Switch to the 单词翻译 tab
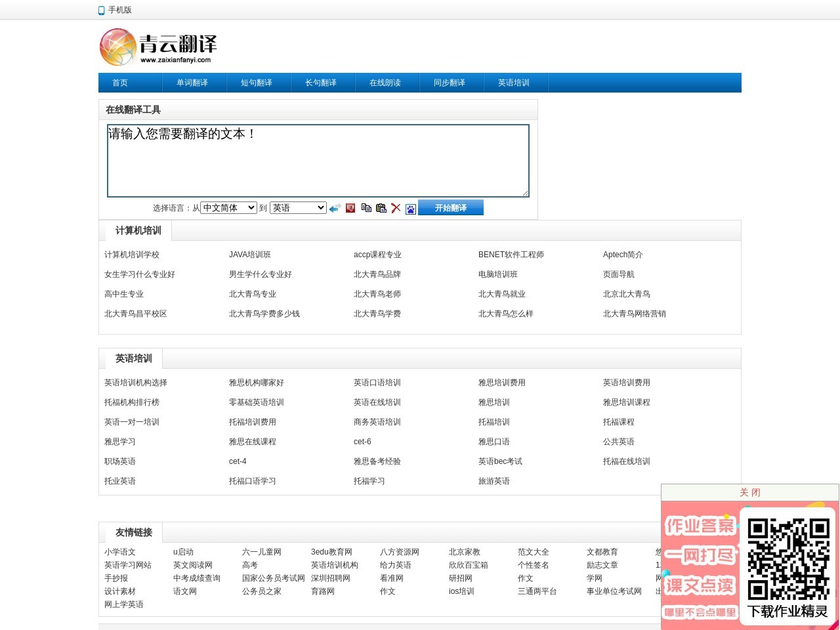Image resolution: width=840 pixels, height=630 pixels. (194, 82)
